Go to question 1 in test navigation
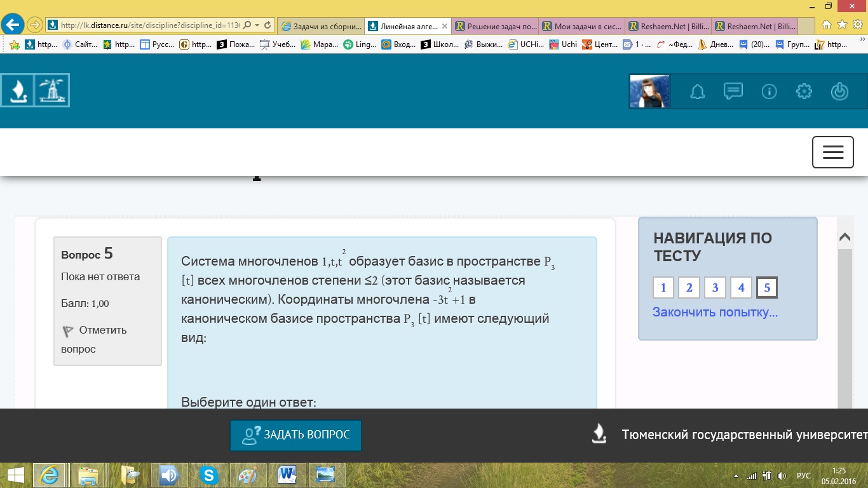 (x=663, y=288)
